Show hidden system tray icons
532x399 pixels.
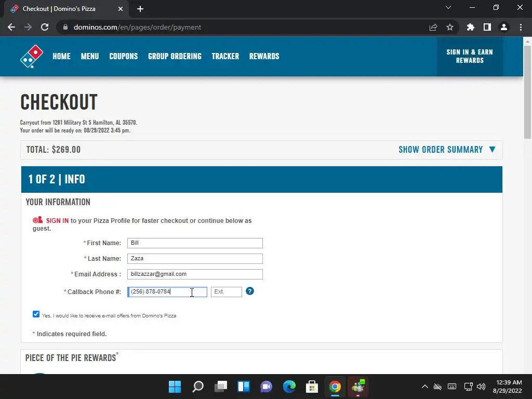tap(425, 387)
